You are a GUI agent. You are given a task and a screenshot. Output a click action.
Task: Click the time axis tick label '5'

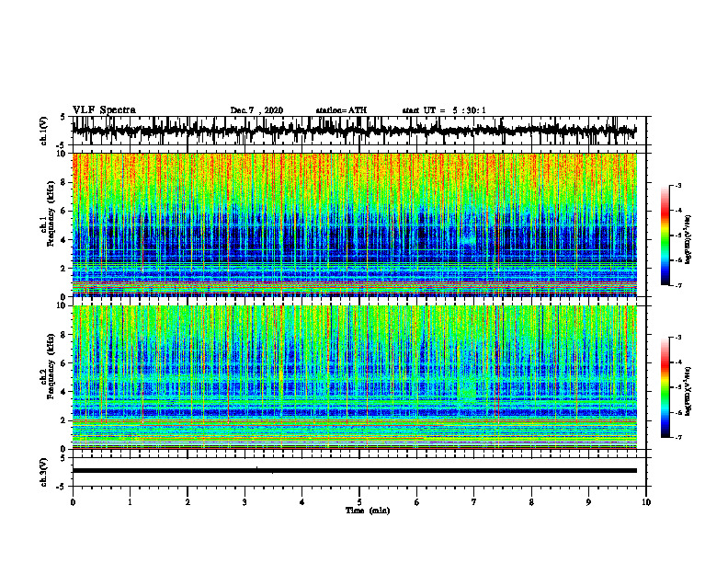(359, 502)
